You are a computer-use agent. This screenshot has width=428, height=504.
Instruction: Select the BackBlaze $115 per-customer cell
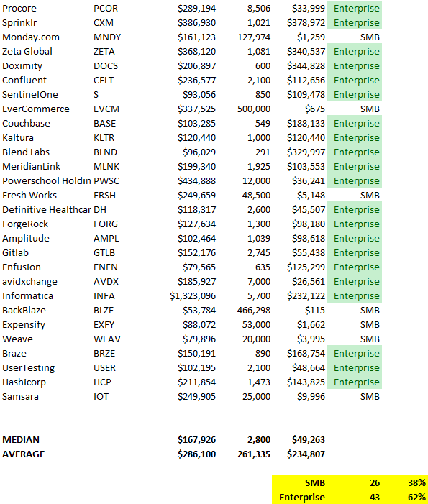315,311
